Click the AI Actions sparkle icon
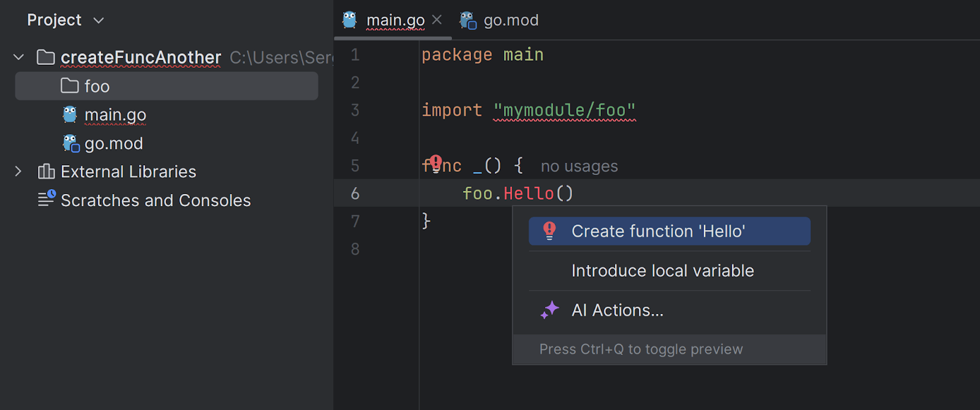 click(x=549, y=310)
